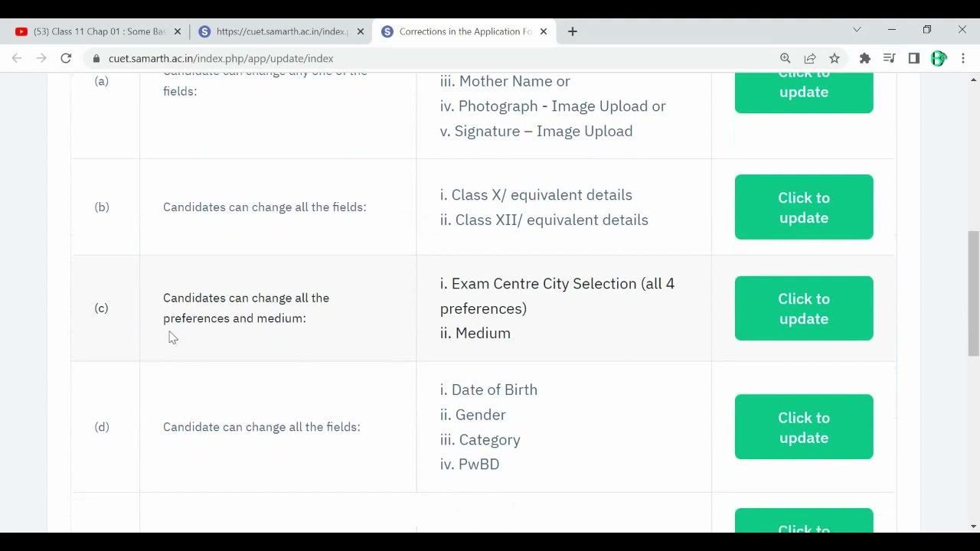This screenshot has width=980, height=551.
Task: Click 'v. Signature – Image Upload' text
Action: coord(537,132)
